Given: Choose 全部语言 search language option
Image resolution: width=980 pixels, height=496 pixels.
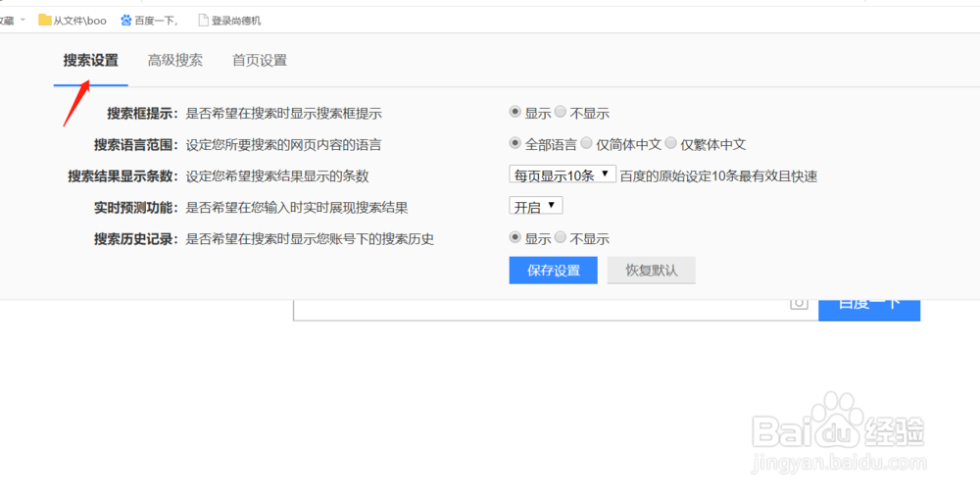Looking at the screenshot, I should tap(515, 143).
